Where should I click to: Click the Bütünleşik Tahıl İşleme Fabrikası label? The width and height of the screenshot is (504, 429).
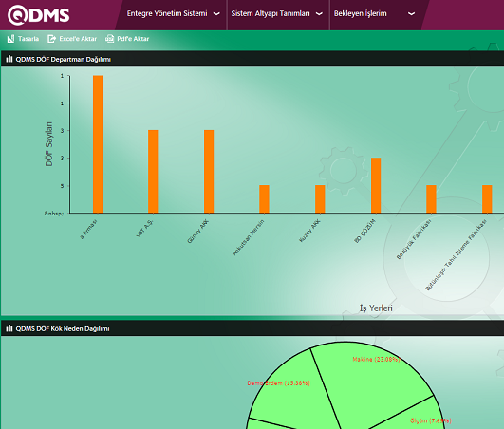pyautogui.click(x=456, y=254)
